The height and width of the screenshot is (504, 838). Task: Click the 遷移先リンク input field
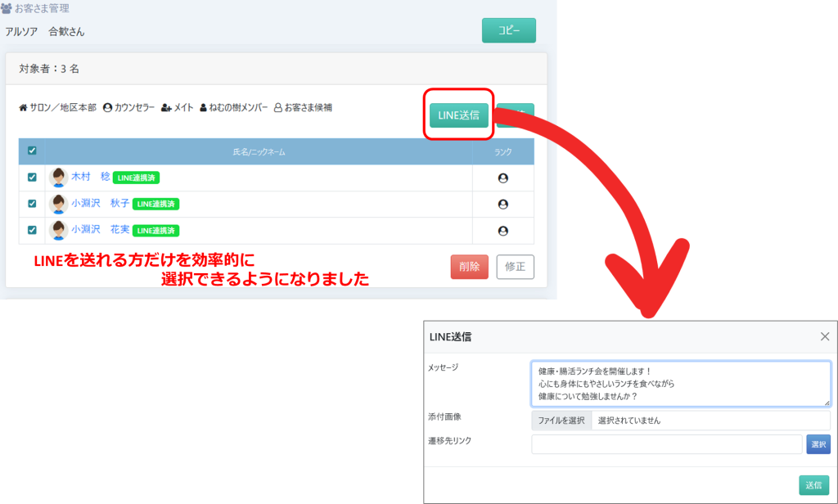coord(666,444)
